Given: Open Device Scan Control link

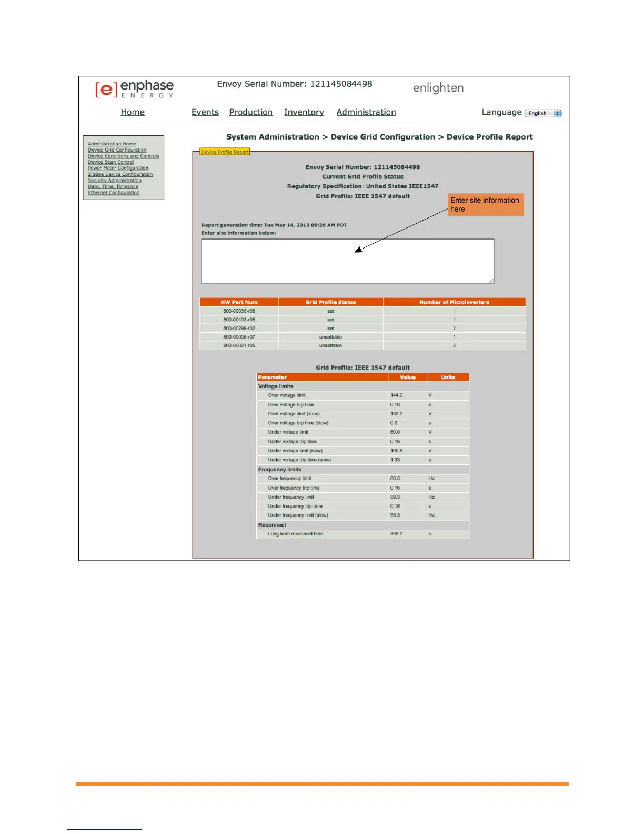Looking at the screenshot, I should click(111, 162).
